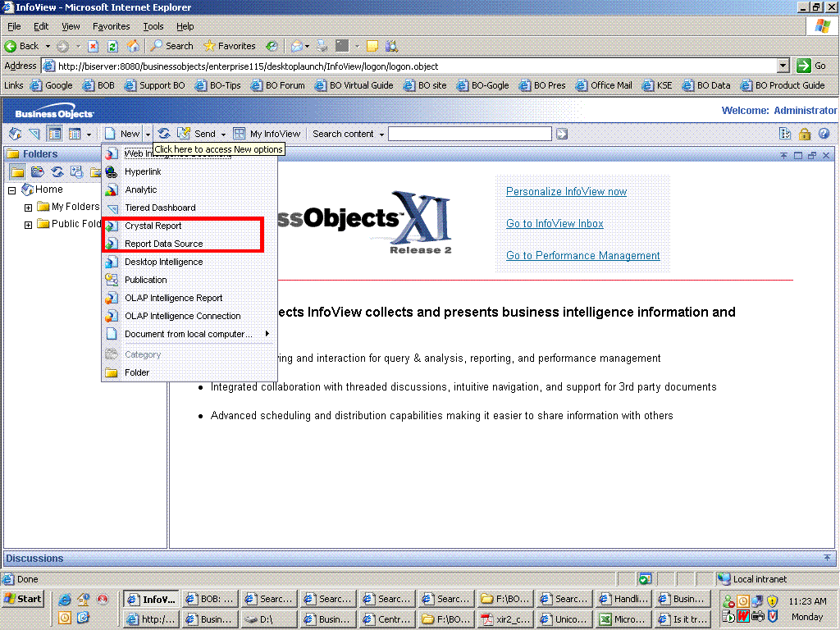The width and height of the screenshot is (840, 630).
Task: Select the Home tree item
Action: 48,189
